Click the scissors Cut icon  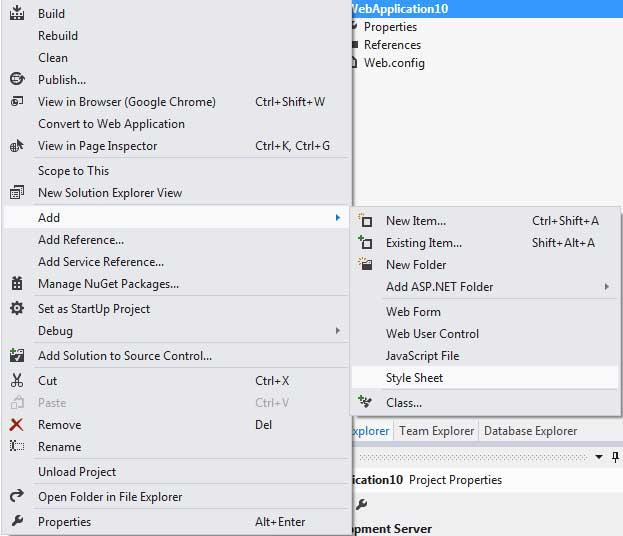coord(17,380)
